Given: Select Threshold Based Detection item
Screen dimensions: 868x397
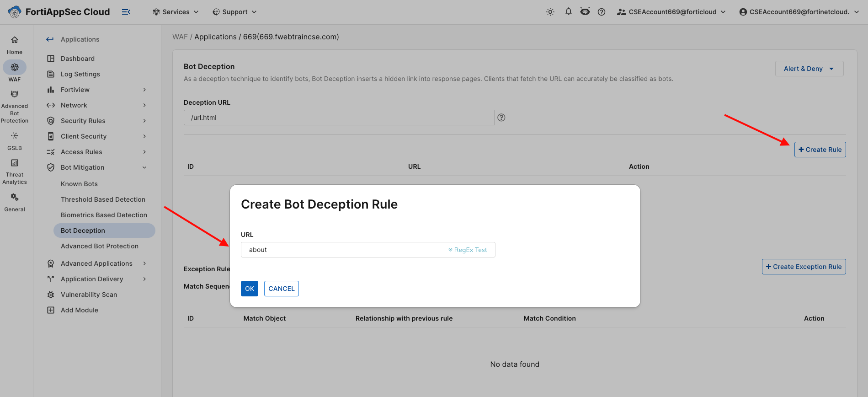Looking at the screenshot, I should 103,199.
